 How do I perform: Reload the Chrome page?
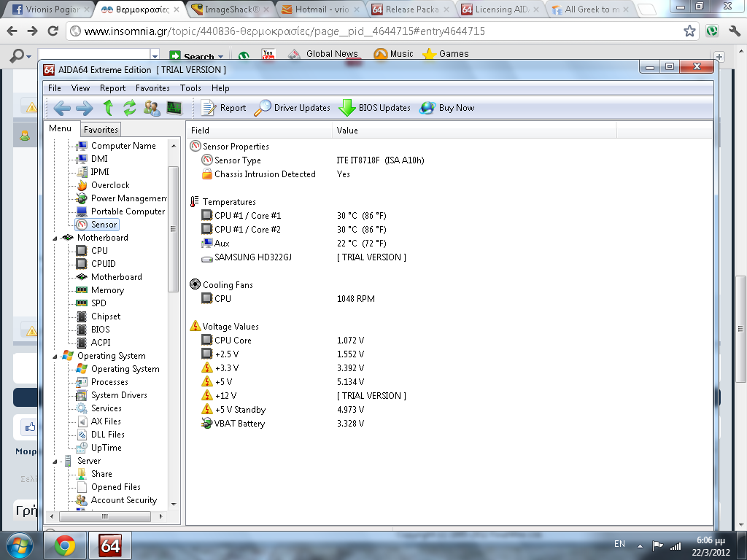tap(53, 31)
